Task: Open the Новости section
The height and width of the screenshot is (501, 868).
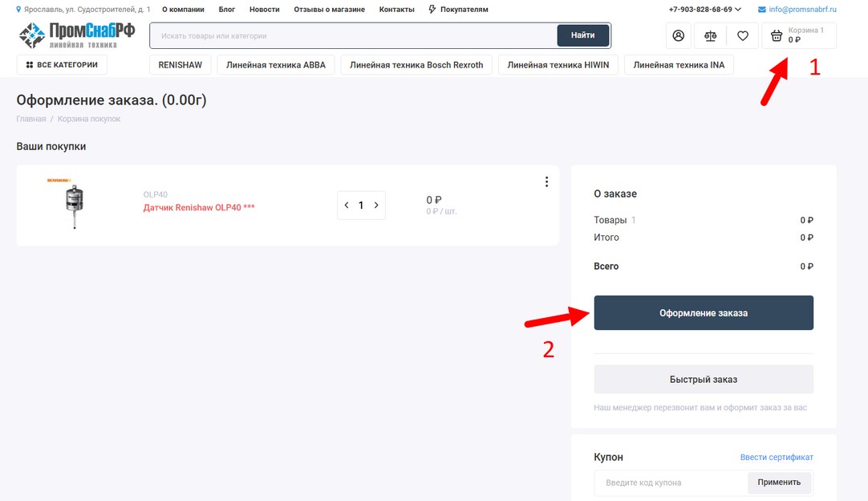Action: pyautogui.click(x=265, y=10)
